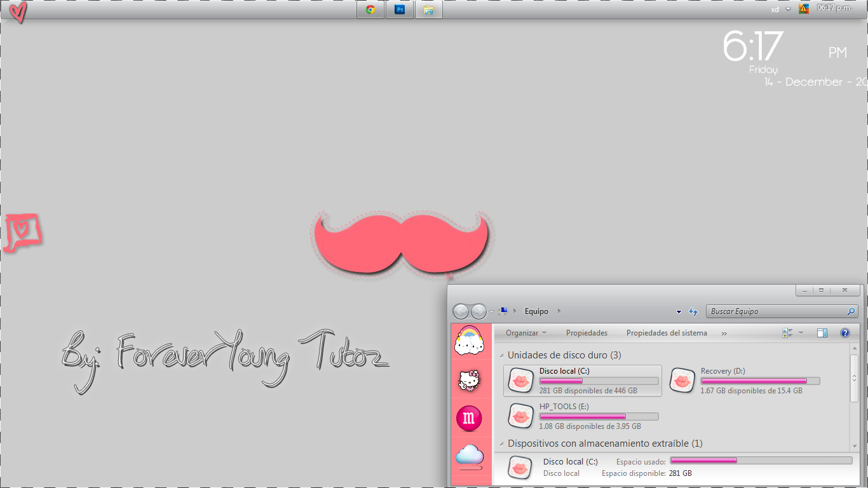The image size is (868, 488).
Task: Open the recent pages dropdown arrow
Action: 491,312
